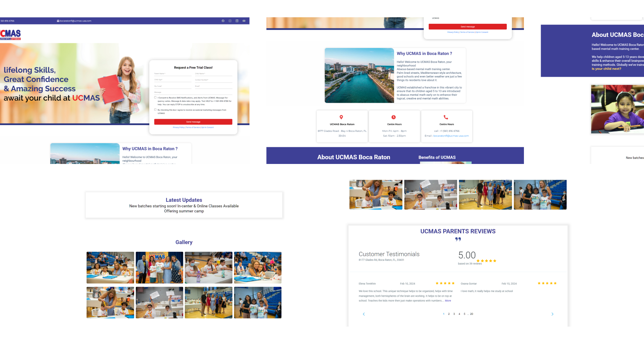This screenshot has height=344, width=644.
Task: Click the 'Request a Free Trial Class!' title
Action: (x=193, y=68)
